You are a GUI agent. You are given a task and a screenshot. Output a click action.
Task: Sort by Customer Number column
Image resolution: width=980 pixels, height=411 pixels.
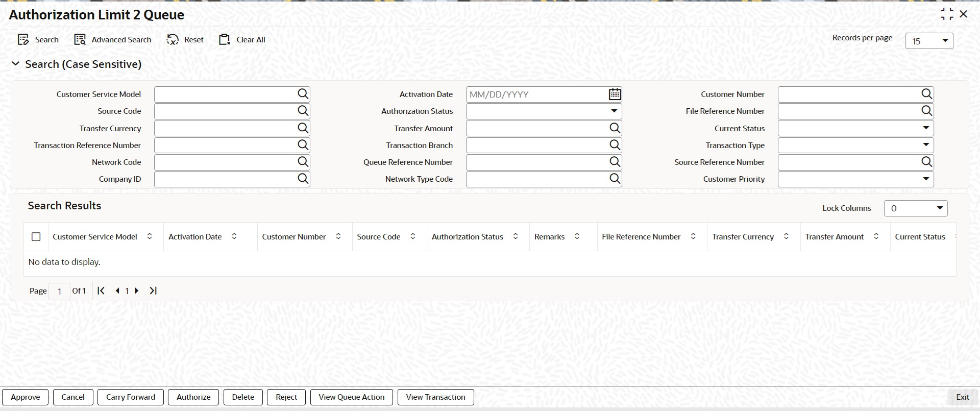pos(338,236)
